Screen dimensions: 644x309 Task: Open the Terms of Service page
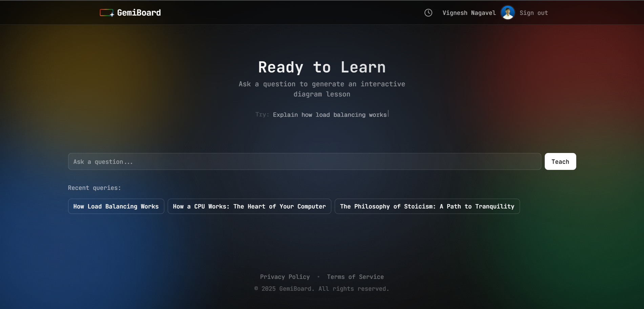[x=355, y=277]
